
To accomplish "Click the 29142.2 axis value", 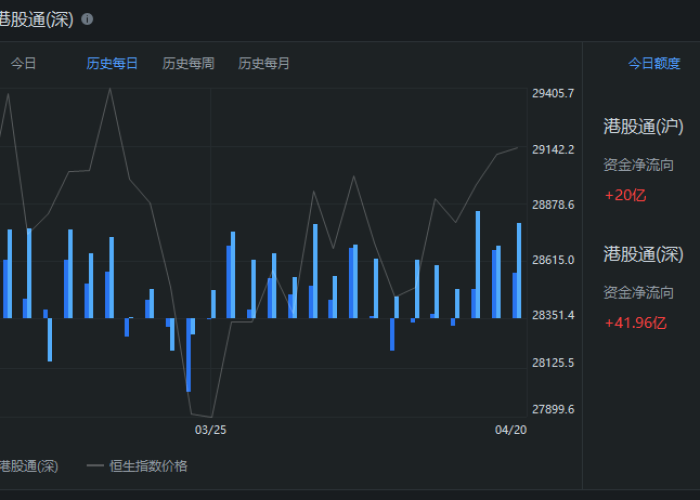I will point(553,150).
